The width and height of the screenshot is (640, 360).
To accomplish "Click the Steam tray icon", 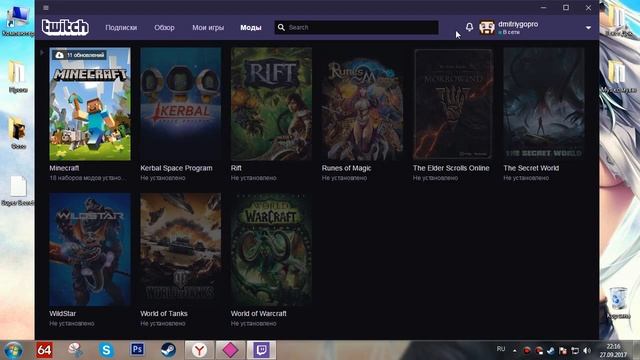I will point(551,351).
